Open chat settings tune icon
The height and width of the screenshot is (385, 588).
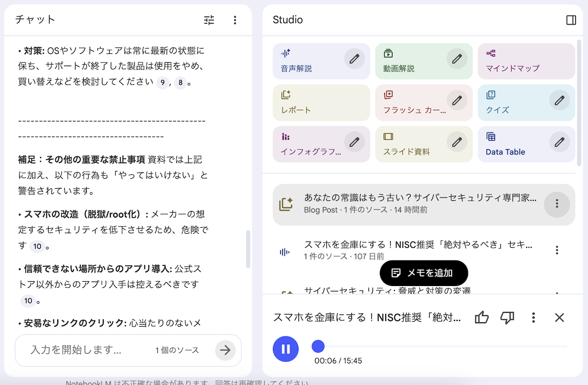click(x=209, y=20)
